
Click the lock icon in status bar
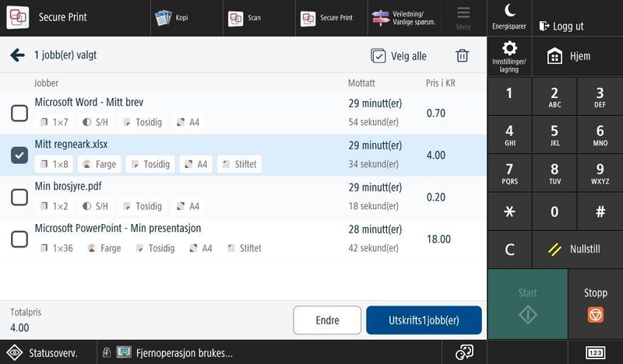106,352
